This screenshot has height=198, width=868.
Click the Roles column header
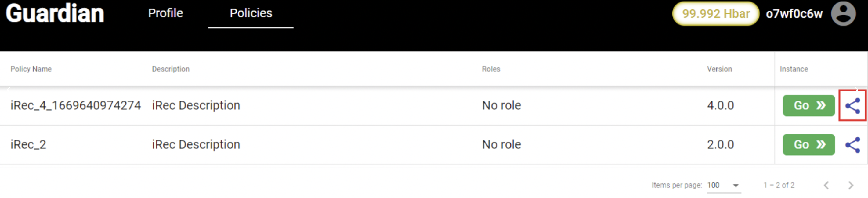click(490, 69)
